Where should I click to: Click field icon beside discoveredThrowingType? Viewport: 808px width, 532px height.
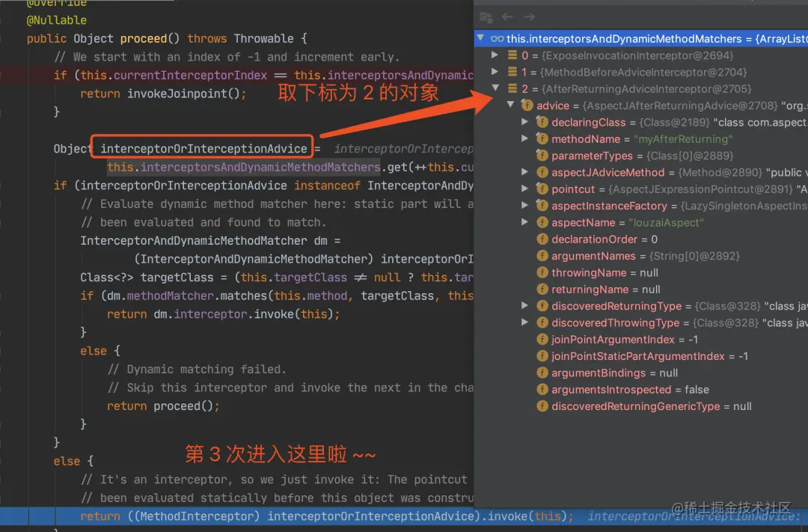tap(542, 322)
